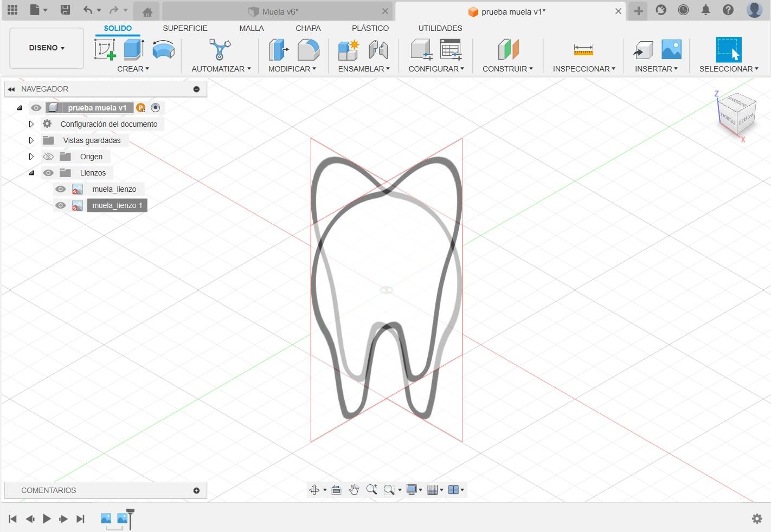Undo the last action
The width and height of the screenshot is (771, 532).
pyautogui.click(x=88, y=10)
